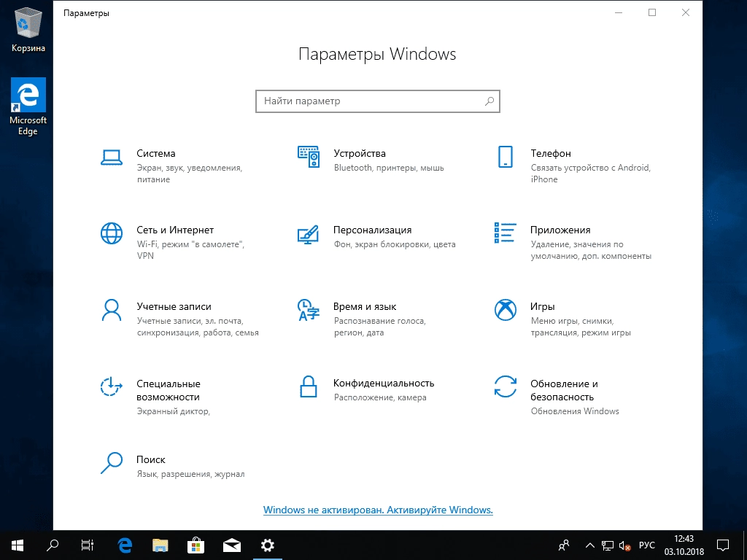Open the Учетные записи person icon
The height and width of the screenshot is (560, 747).
coord(112,310)
